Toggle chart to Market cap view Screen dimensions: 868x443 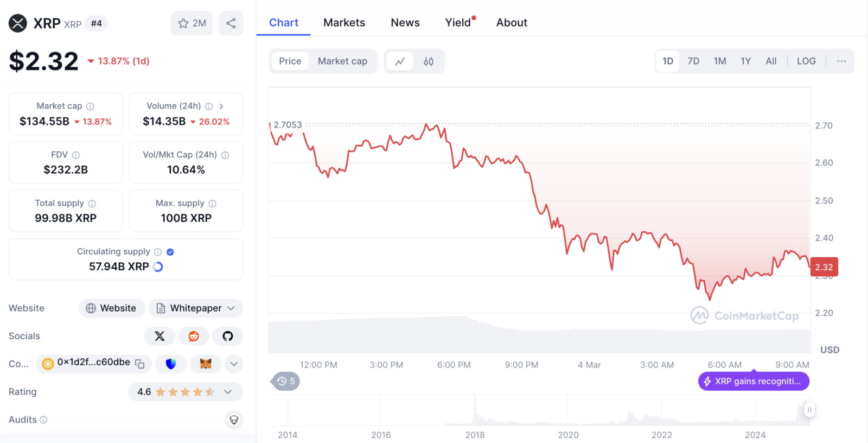[x=342, y=61]
